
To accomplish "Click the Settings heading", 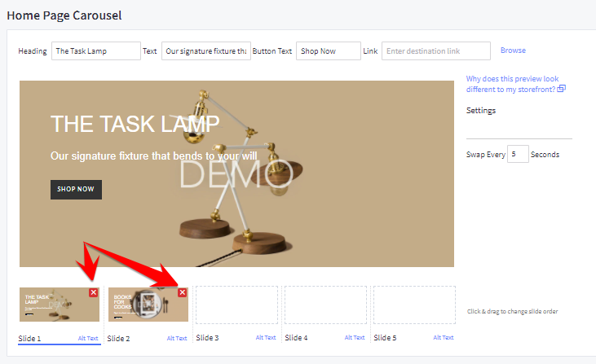I will tap(481, 111).
